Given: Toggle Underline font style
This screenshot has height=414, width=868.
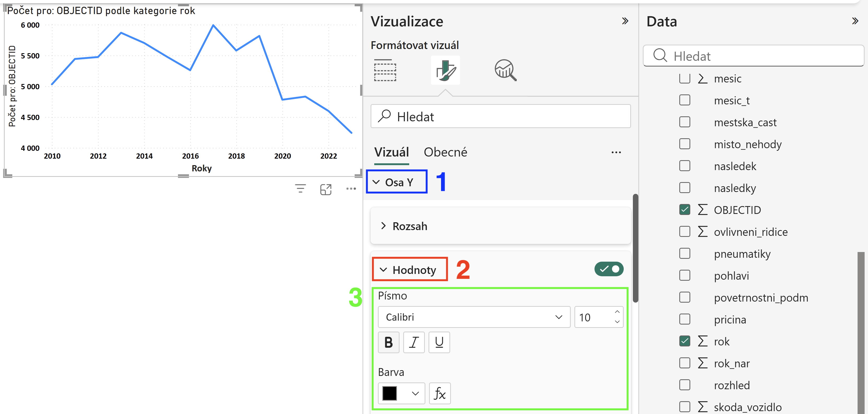Looking at the screenshot, I should point(439,342).
